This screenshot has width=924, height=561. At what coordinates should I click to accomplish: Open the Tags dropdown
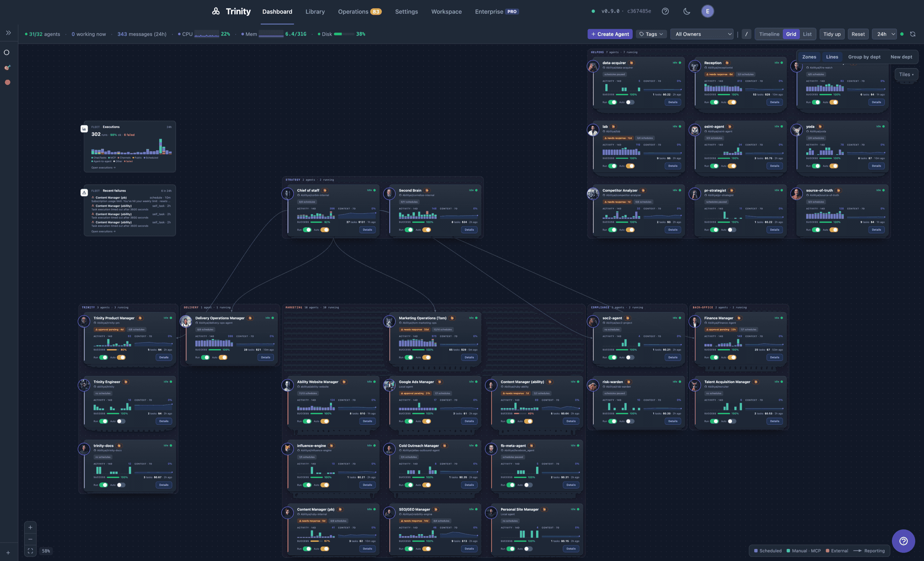click(651, 34)
